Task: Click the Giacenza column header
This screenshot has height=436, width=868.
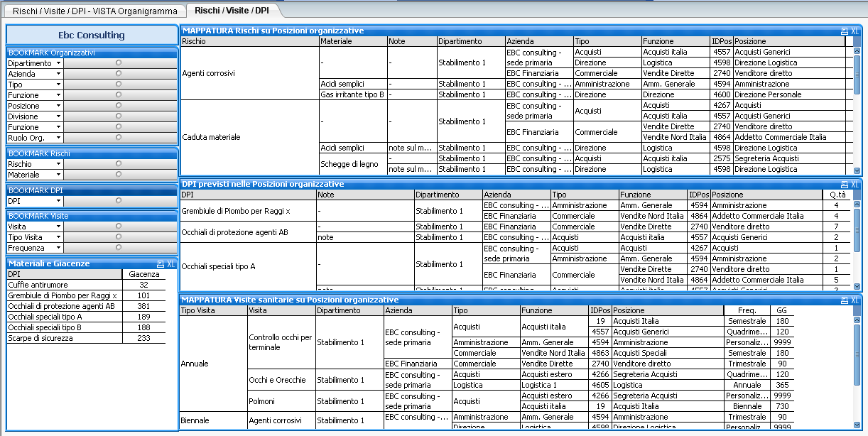Action: (x=144, y=274)
